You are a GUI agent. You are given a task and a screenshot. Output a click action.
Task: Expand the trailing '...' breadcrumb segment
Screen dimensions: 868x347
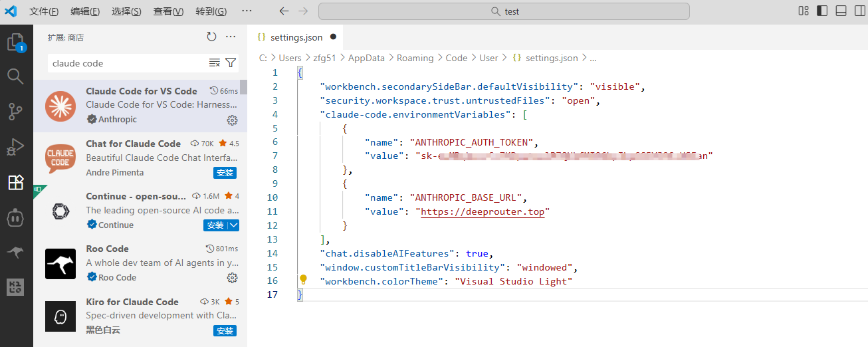click(593, 58)
